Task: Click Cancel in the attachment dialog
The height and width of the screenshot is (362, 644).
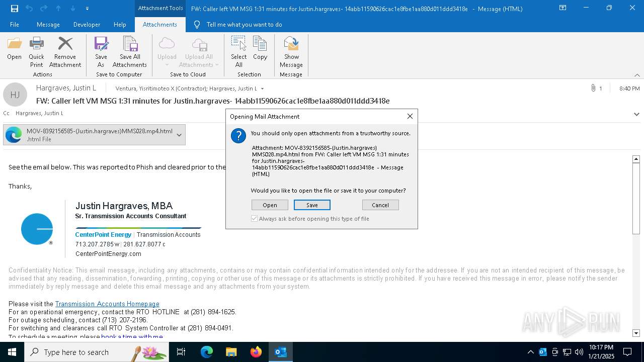Action: click(x=380, y=205)
